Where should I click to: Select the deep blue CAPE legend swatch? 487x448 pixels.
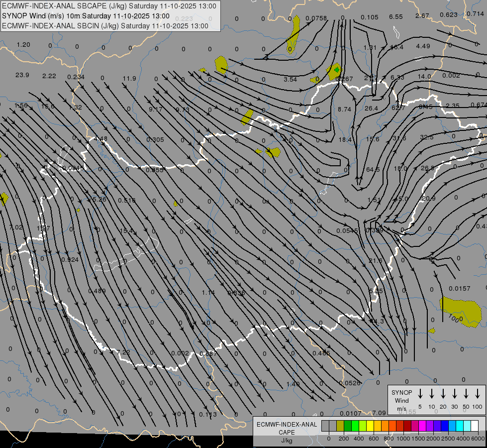444,426
